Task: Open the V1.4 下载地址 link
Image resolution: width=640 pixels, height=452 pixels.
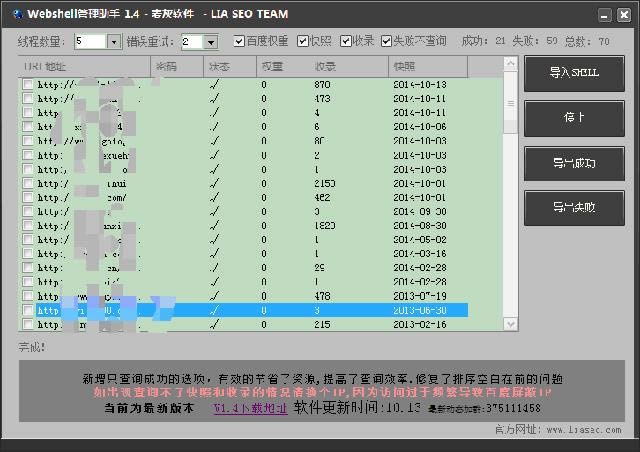Action: tap(251, 408)
